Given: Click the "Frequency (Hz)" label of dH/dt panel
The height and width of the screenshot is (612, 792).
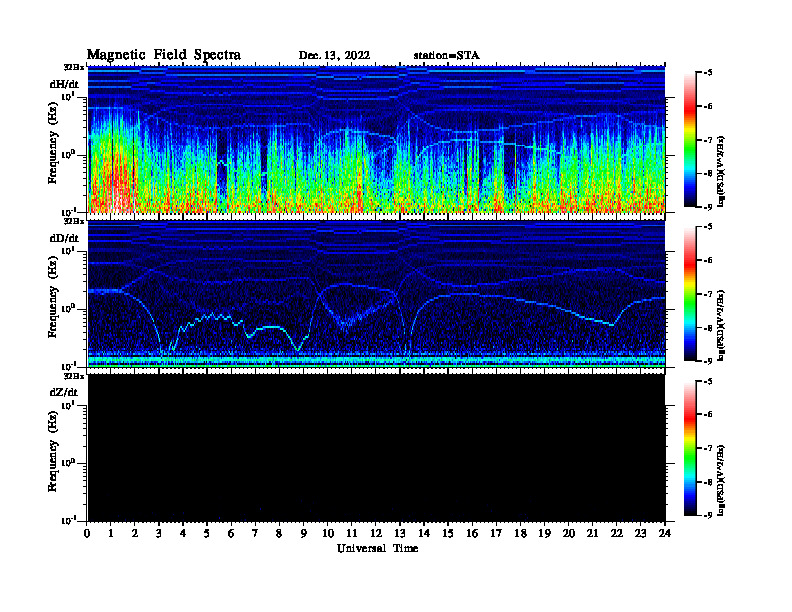Looking at the screenshot, I should [53, 143].
